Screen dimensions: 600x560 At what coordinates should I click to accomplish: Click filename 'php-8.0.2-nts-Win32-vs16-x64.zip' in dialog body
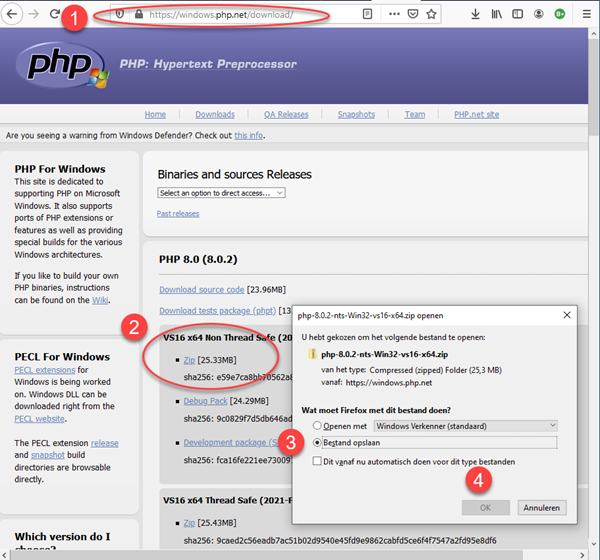point(385,354)
